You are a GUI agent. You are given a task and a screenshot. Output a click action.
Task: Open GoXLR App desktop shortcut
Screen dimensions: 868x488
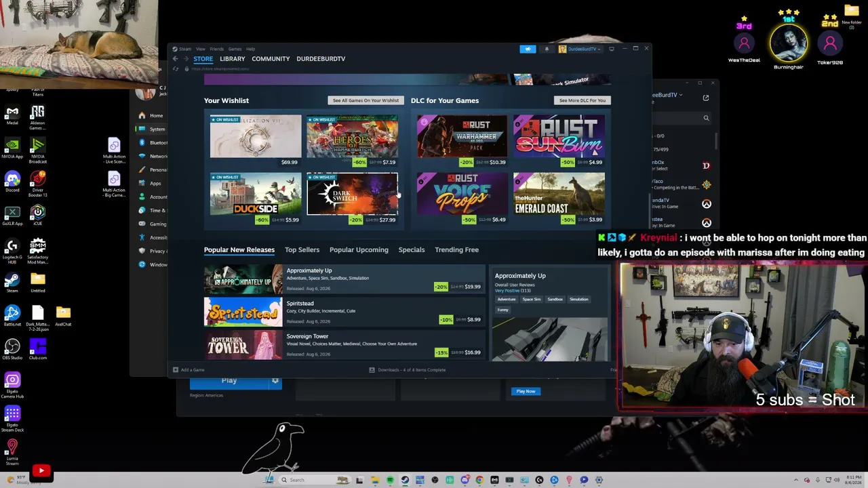tap(12, 215)
